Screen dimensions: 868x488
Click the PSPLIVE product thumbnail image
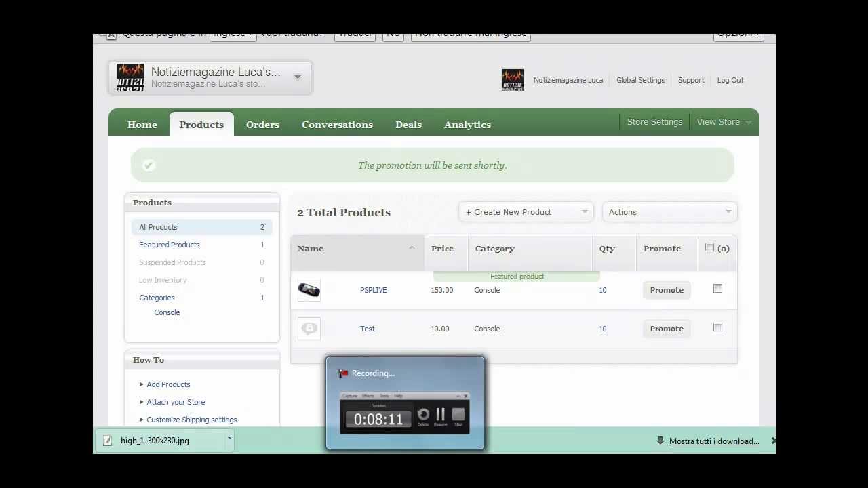[309, 290]
